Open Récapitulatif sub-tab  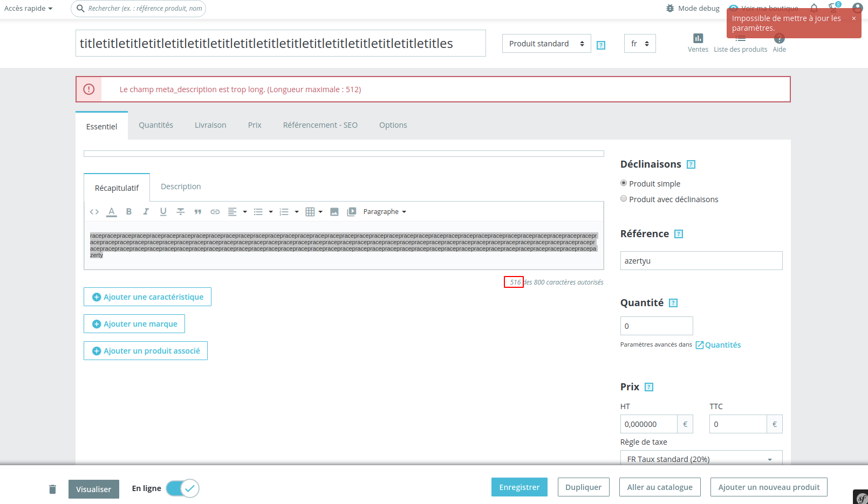[117, 188]
